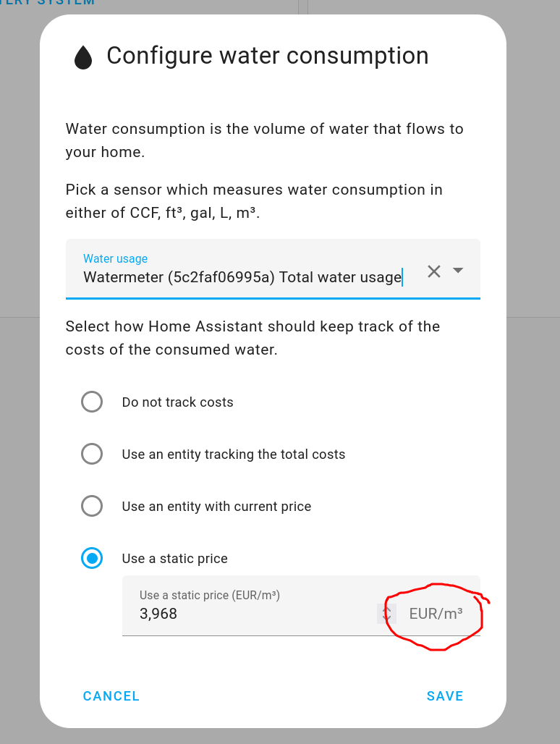Click the small Water usage floating label
The image size is (560, 744).
(x=115, y=258)
